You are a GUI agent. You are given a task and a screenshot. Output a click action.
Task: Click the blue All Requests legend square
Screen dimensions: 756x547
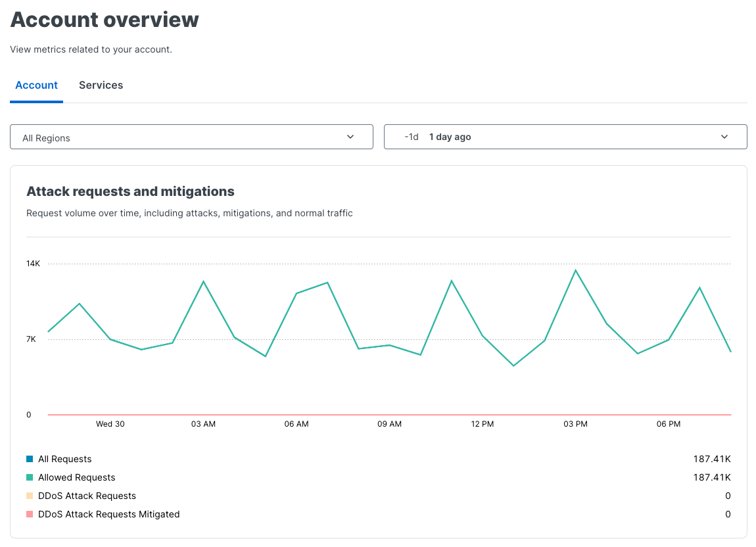(x=30, y=458)
